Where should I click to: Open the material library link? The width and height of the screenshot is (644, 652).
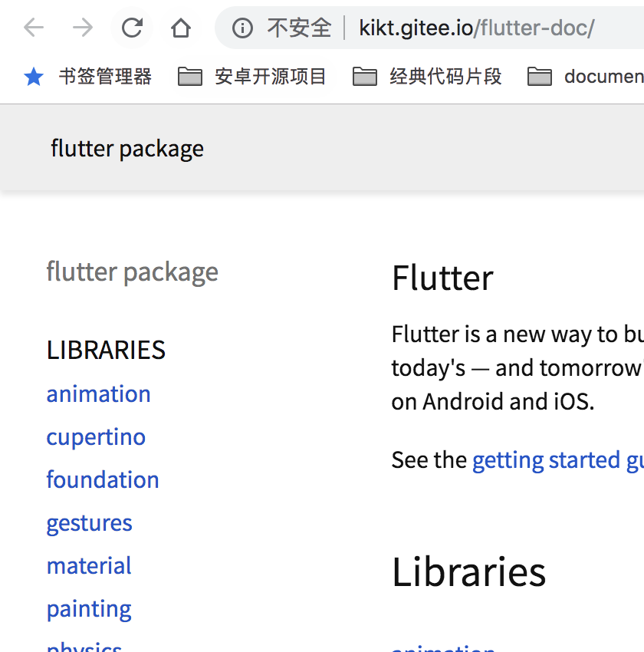tap(89, 565)
